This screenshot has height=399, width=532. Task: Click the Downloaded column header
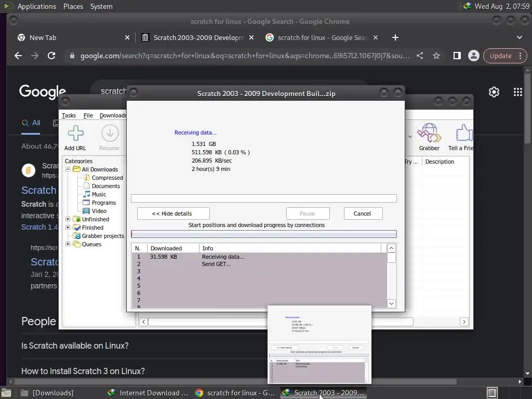point(173,248)
